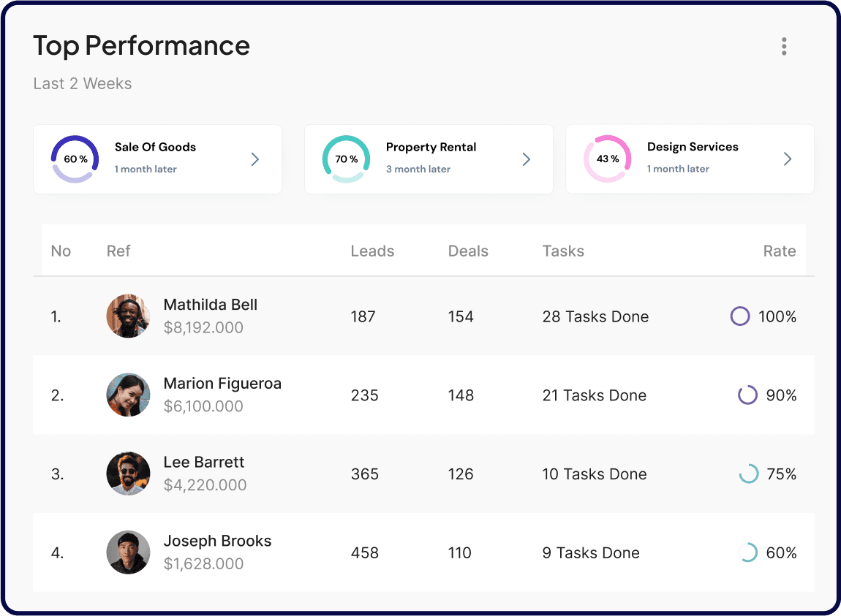Screen dimensions: 841x616
Task: Click the Sale Of Goods 60% donut chart
Action: [75, 159]
